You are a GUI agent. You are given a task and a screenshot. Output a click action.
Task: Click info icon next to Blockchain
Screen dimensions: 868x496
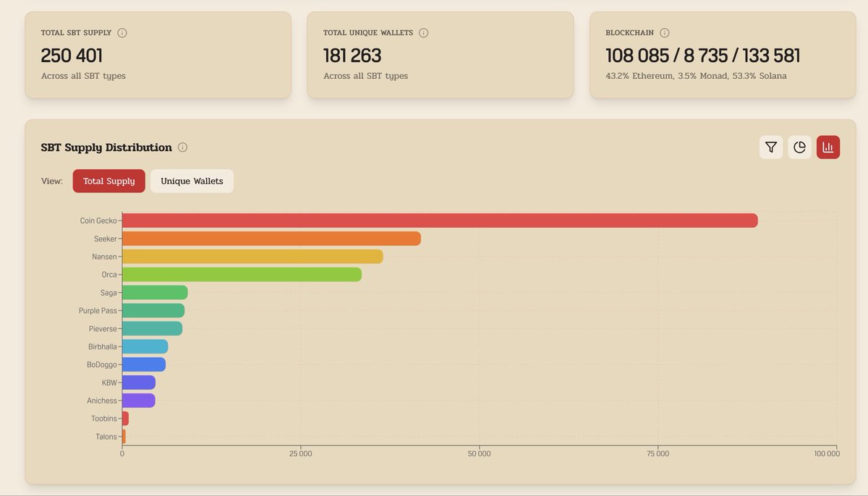pyautogui.click(x=665, y=33)
